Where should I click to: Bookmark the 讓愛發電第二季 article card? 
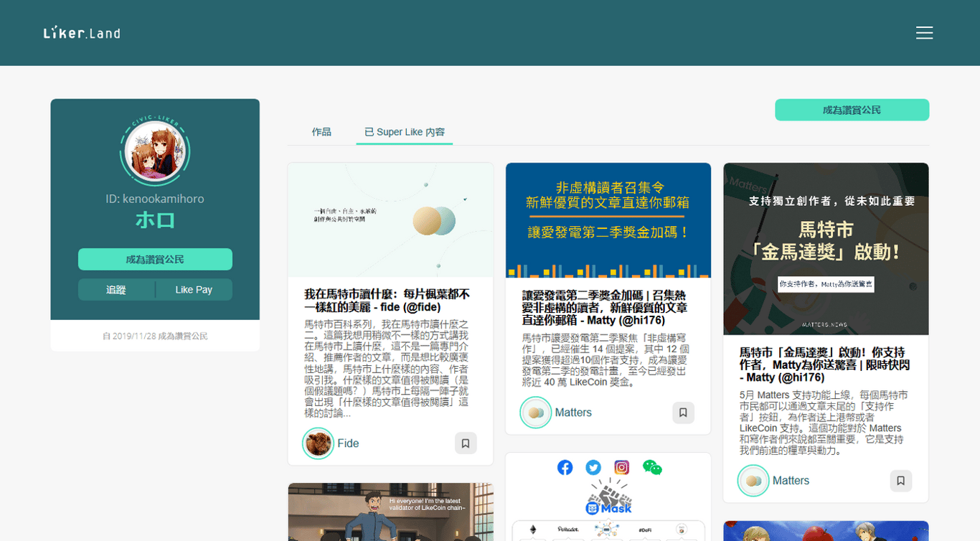pos(683,413)
